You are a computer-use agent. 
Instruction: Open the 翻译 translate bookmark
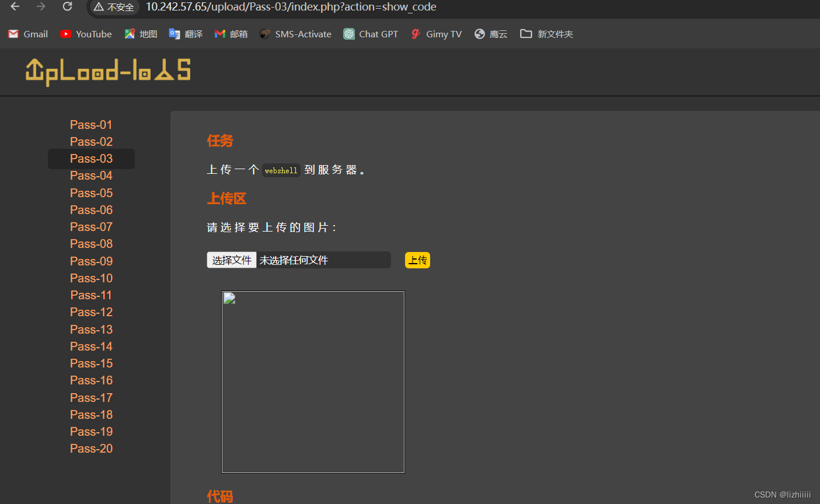click(x=186, y=34)
